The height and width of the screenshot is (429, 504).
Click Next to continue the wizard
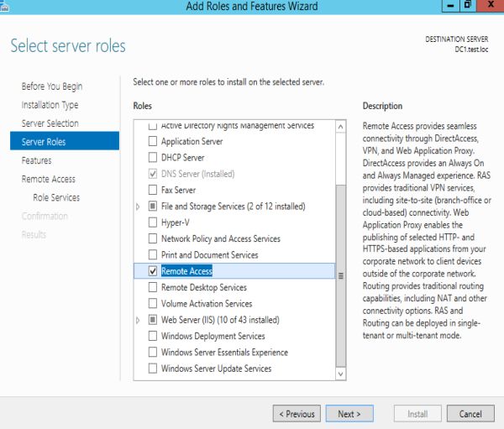349,413
